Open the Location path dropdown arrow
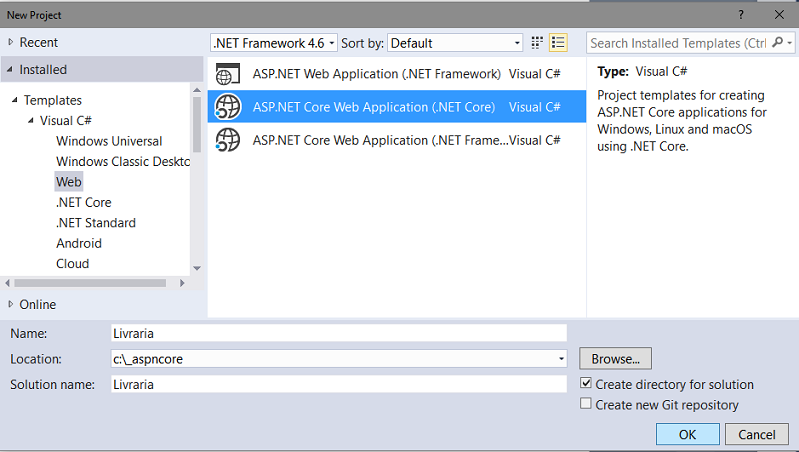The width and height of the screenshot is (799, 452). (x=561, y=359)
